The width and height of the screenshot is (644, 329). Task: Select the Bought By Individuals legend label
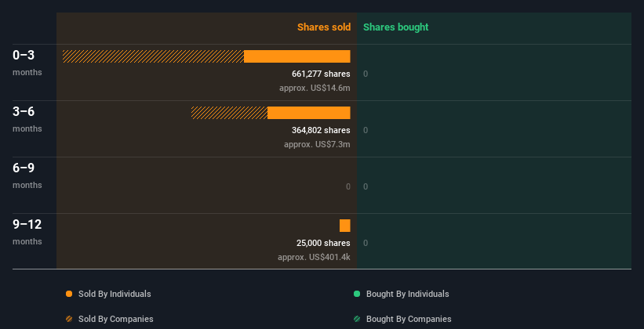[x=407, y=294]
